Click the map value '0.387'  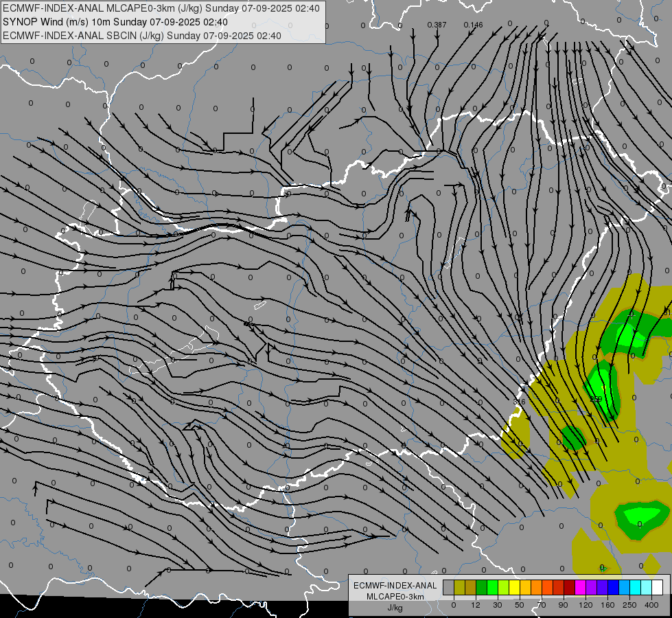point(437,25)
